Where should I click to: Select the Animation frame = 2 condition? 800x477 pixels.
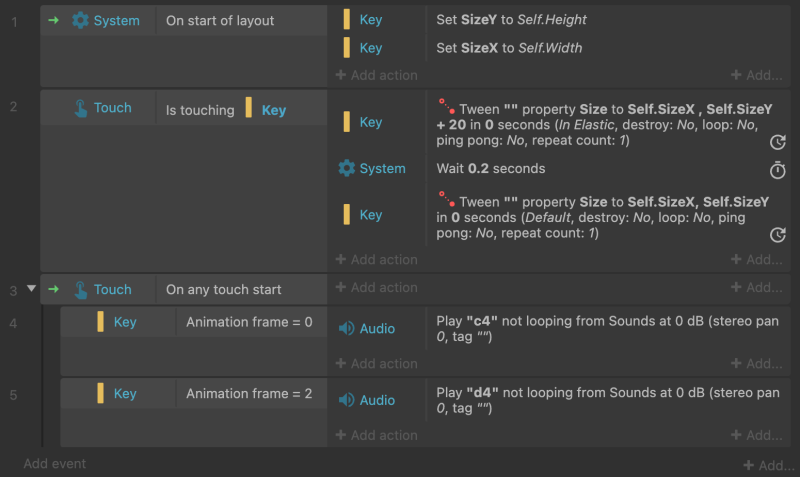click(x=249, y=393)
